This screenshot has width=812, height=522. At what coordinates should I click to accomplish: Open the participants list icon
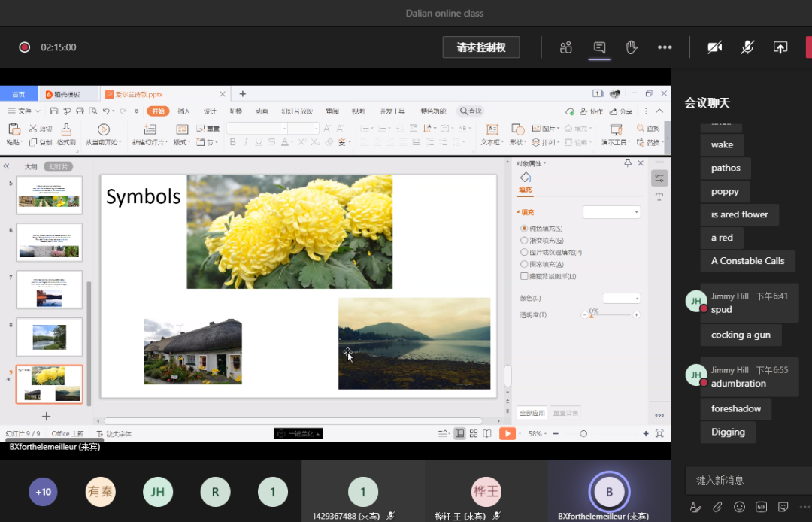point(566,47)
